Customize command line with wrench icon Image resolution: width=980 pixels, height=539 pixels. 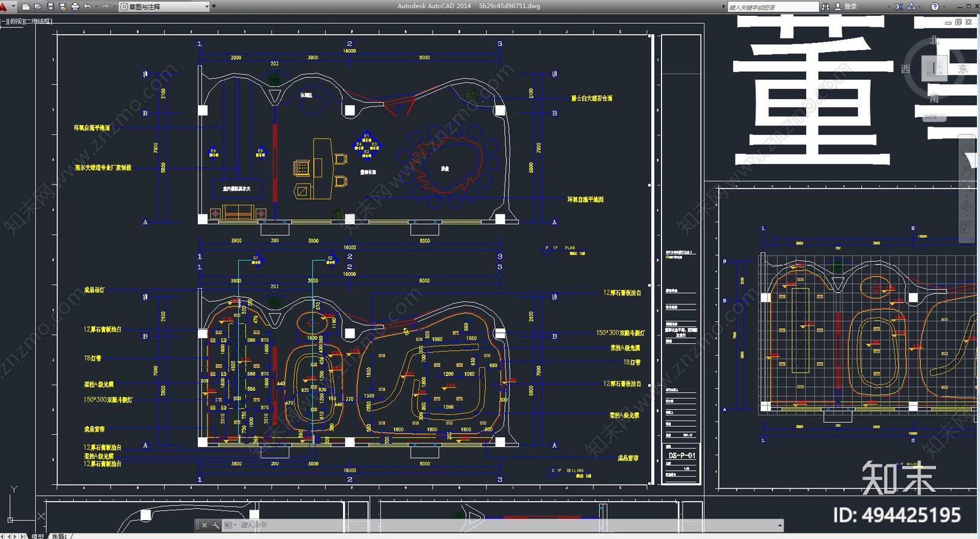pyautogui.click(x=216, y=525)
